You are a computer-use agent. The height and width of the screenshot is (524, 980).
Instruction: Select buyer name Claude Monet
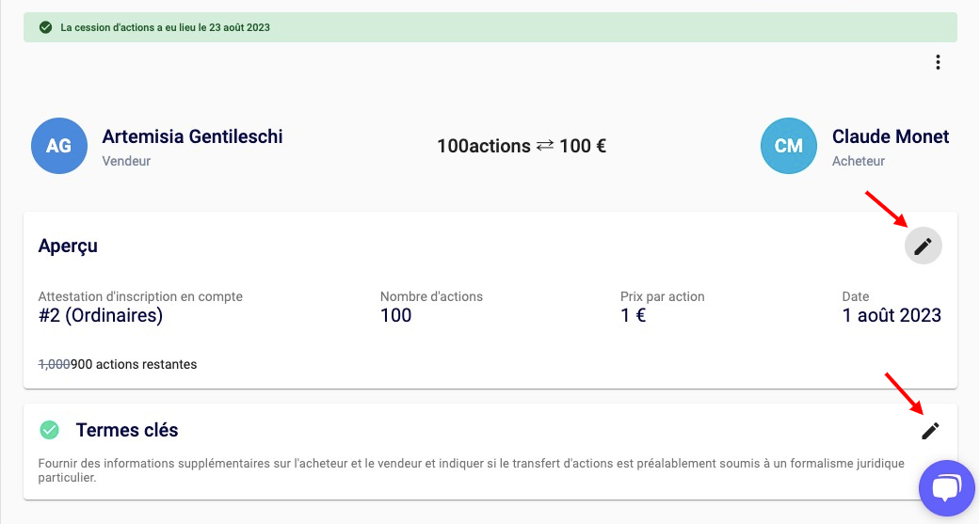click(890, 136)
